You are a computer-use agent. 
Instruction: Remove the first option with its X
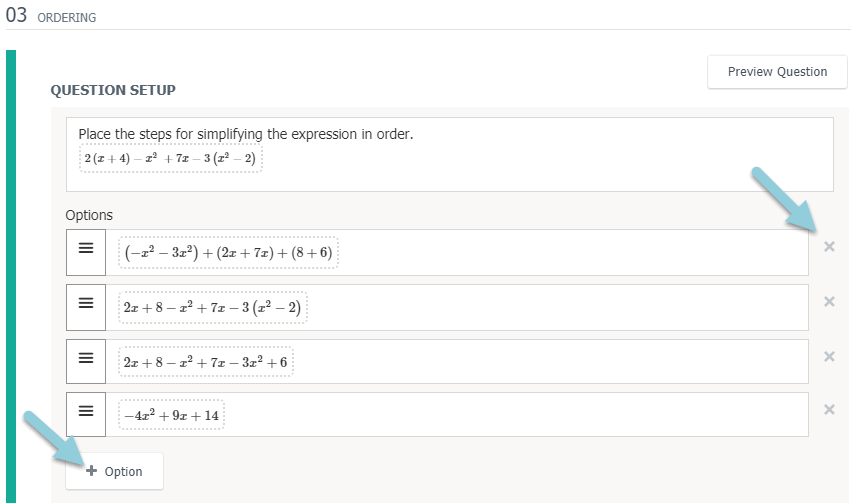click(x=829, y=247)
